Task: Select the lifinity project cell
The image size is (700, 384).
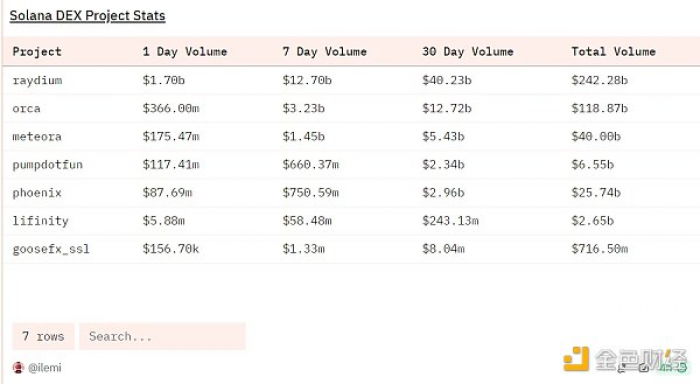Action: point(41,221)
